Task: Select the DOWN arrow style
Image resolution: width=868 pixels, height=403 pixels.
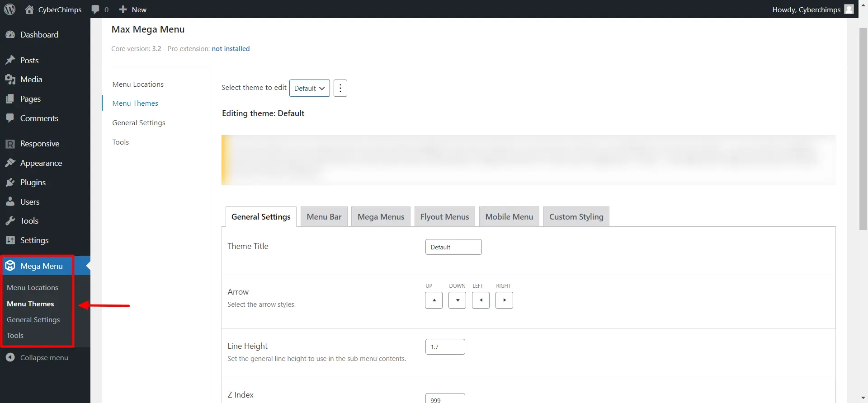Action: 457,300
